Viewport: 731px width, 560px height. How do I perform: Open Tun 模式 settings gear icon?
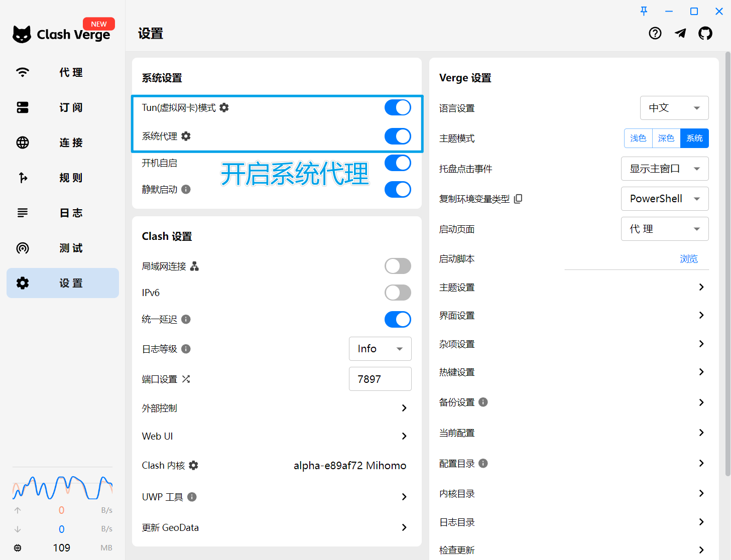tap(224, 107)
